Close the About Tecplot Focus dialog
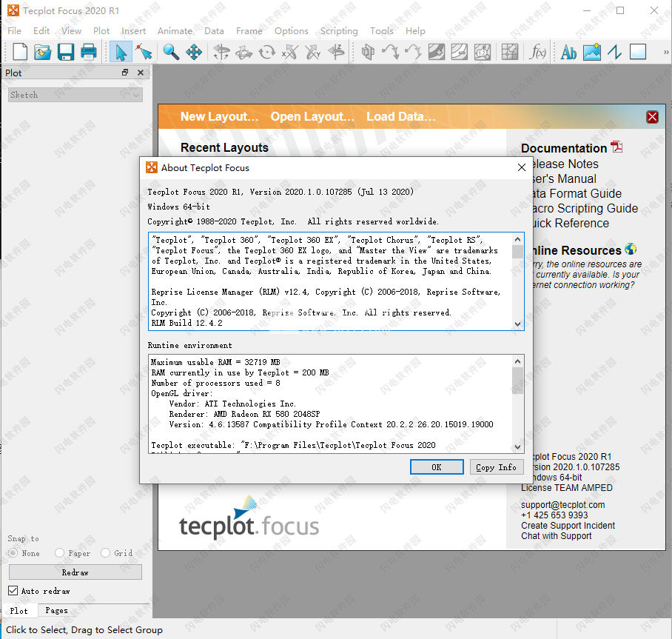The image size is (672, 639). (521, 167)
